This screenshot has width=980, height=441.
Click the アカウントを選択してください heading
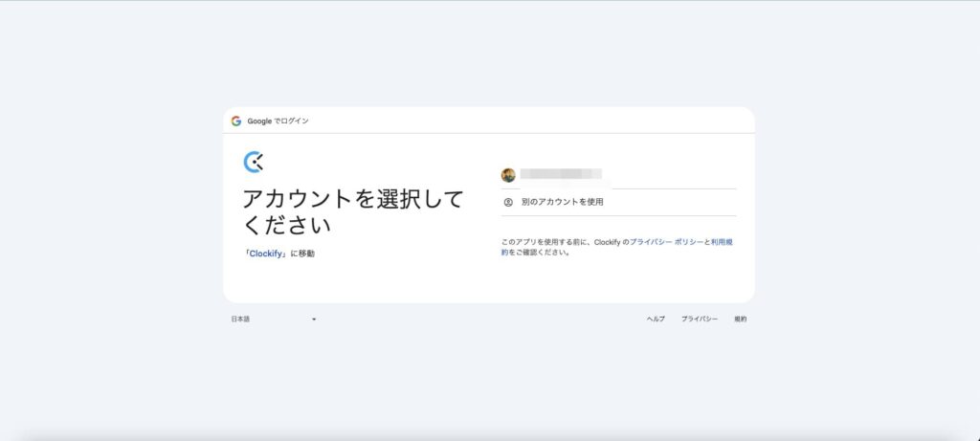click(353, 211)
